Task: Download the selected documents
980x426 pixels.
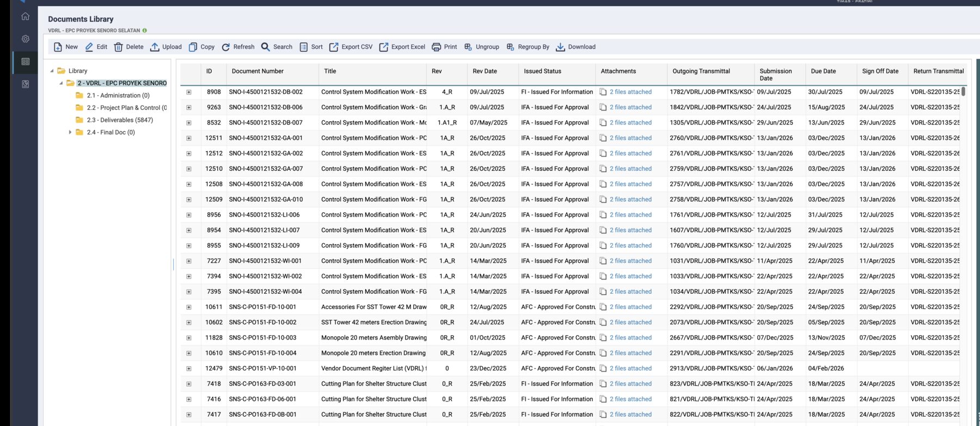Action: coord(575,47)
